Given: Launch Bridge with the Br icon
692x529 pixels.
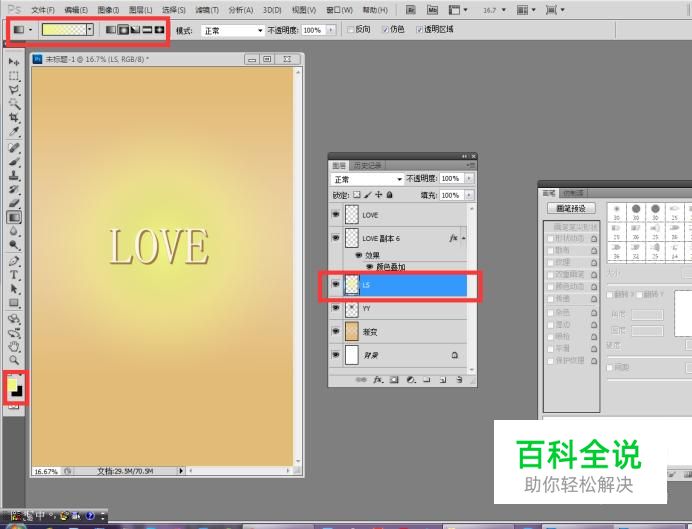Looking at the screenshot, I should coord(410,10).
